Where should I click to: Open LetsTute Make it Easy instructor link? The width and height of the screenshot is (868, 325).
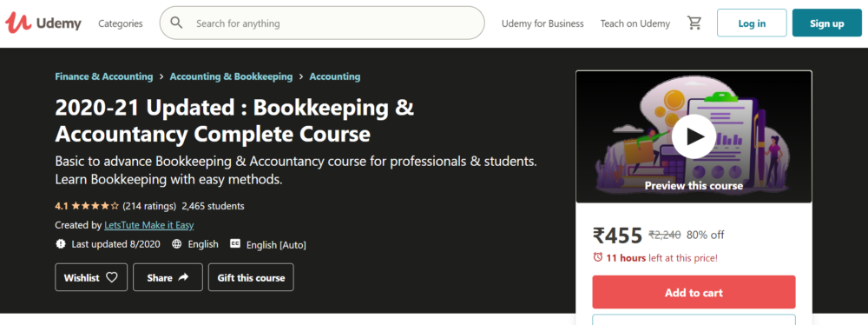click(149, 225)
